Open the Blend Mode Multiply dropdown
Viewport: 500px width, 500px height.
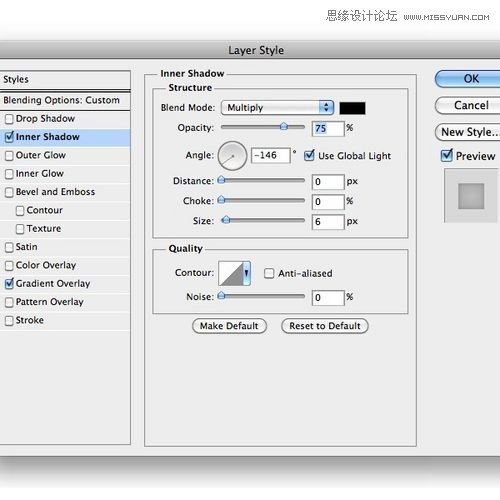tap(277, 108)
